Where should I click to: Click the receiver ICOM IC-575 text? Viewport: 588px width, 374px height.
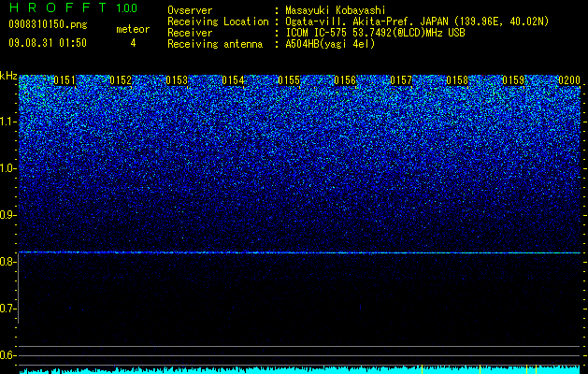317,33
